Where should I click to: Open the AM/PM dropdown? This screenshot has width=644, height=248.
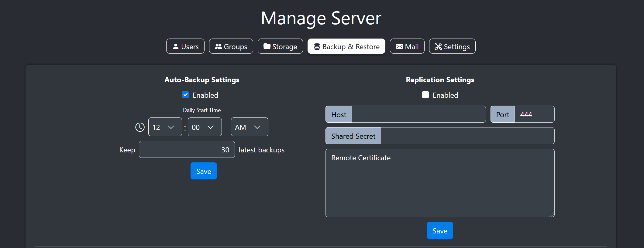click(x=250, y=127)
